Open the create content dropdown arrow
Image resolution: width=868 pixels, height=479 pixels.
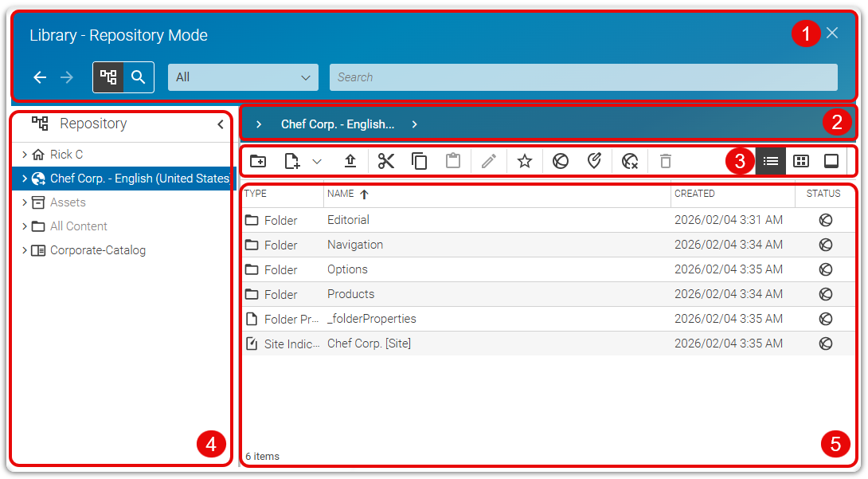coord(316,161)
